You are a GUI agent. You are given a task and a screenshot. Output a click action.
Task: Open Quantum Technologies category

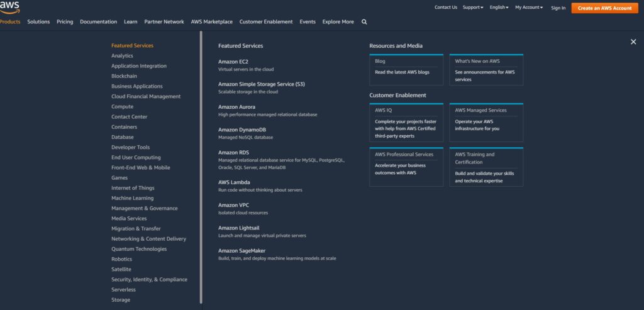tap(139, 249)
